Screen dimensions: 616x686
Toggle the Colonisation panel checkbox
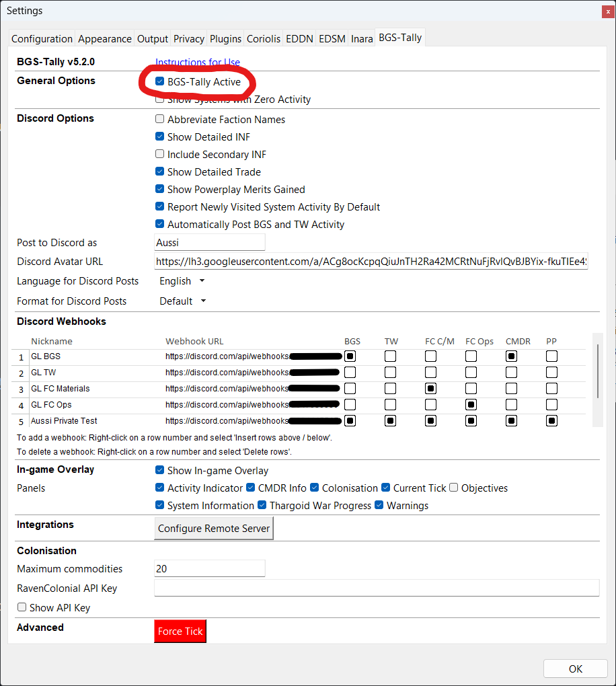click(315, 488)
